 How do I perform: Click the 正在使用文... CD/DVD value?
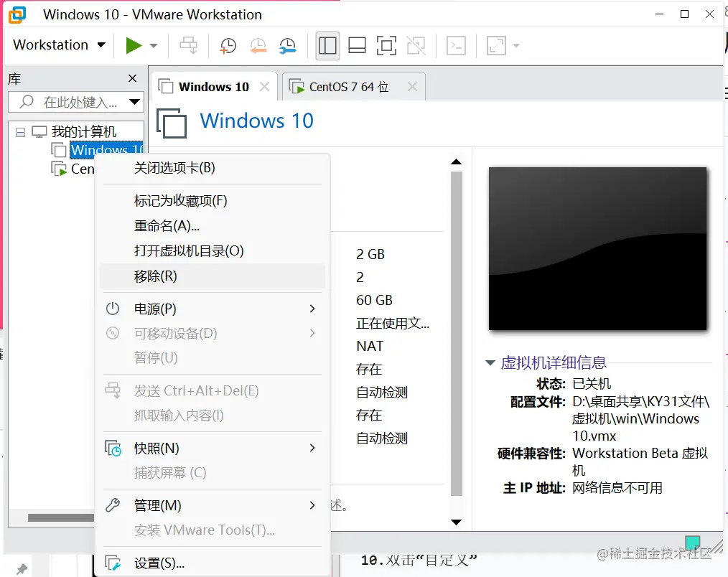pos(392,323)
